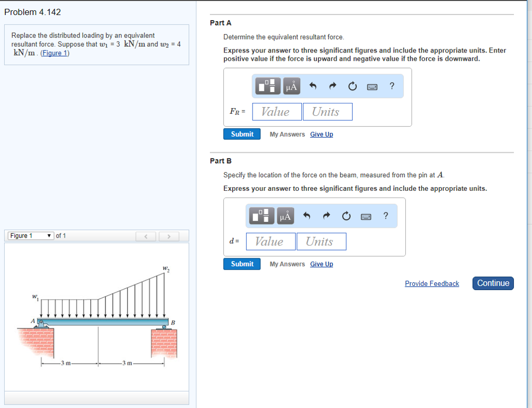532x408 pixels.
Task: Click the undo arrow in Part A toolbar
Action: pyautogui.click(x=313, y=86)
